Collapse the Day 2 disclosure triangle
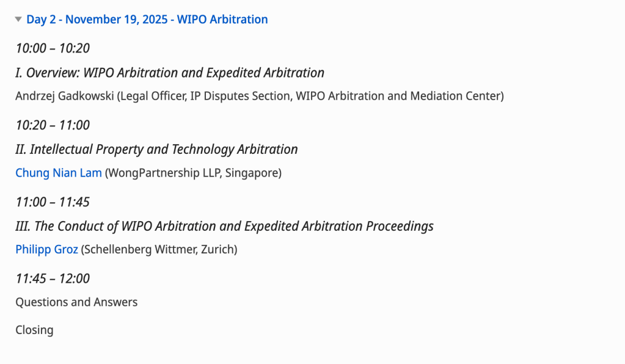Viewport: 625px width, 364px height. (19, 20)
